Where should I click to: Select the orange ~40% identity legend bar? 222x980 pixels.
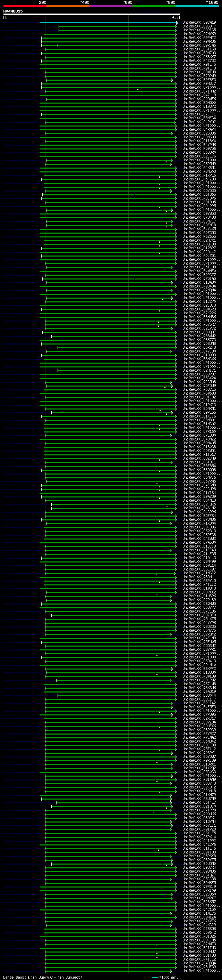pos(68,6)
